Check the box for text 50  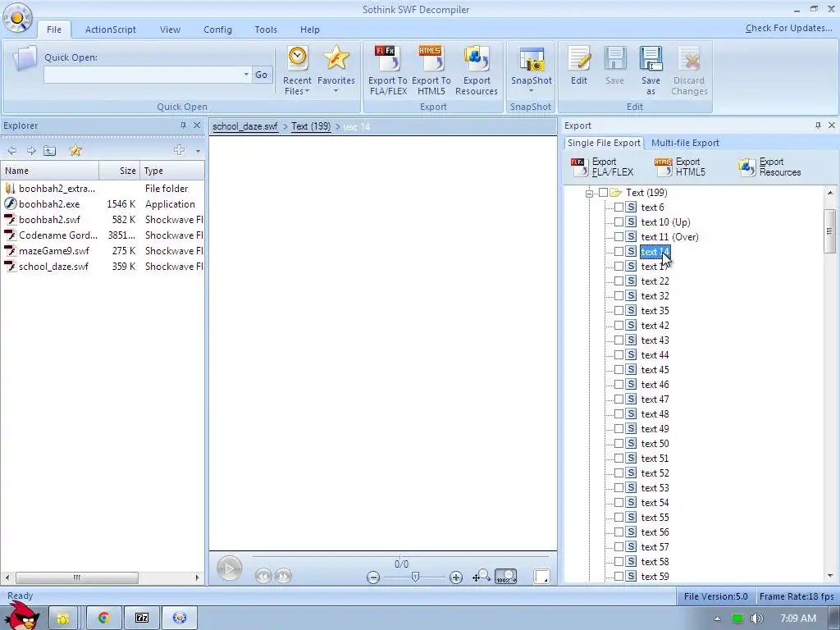pos(619,444)
